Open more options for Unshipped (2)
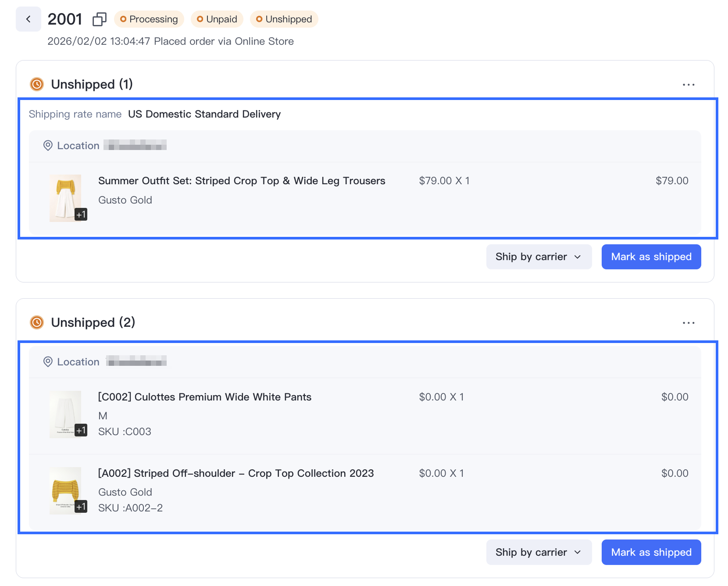This screenshot has height=586, width=728. [688, 323]
